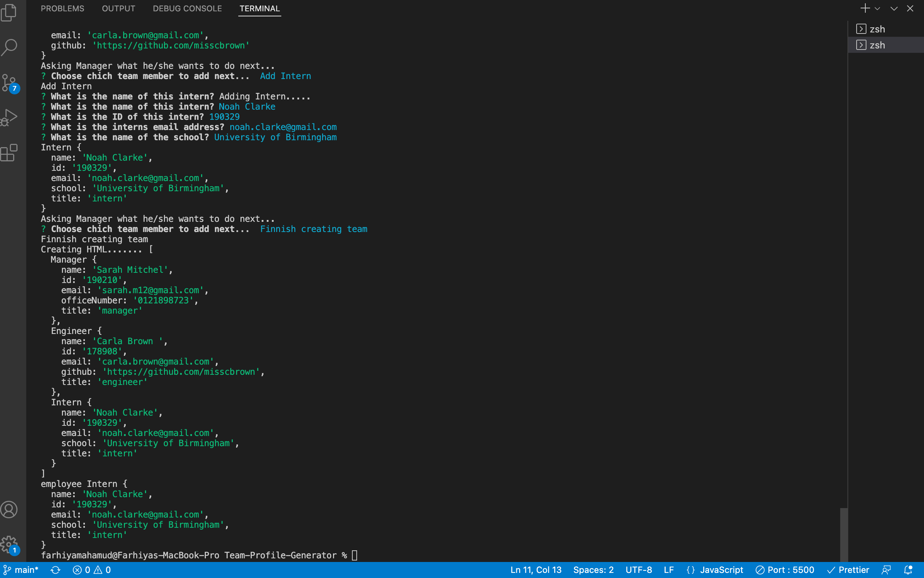
Task: Synchronize changes via status bar sync icon
Action: click(56, 570)
